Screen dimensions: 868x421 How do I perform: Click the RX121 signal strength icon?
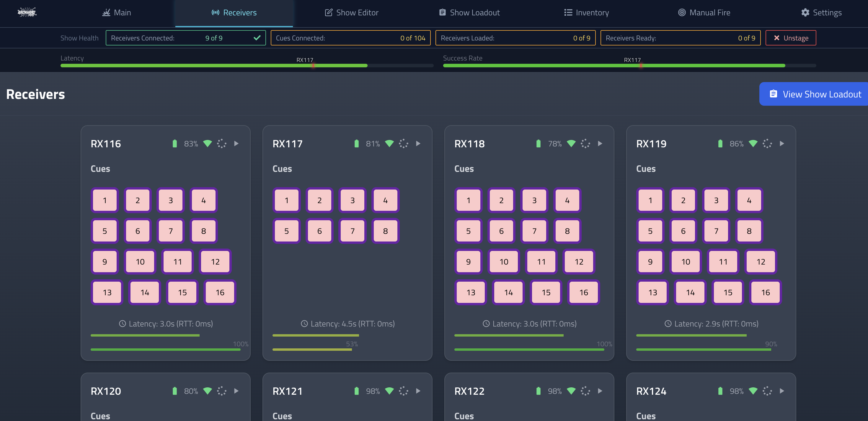pos(389,391)
